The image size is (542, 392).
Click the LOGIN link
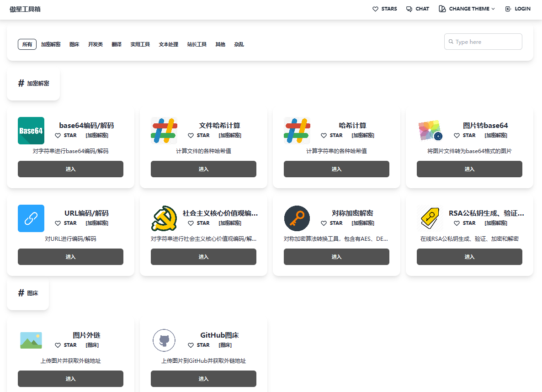(x=518, y=8)
